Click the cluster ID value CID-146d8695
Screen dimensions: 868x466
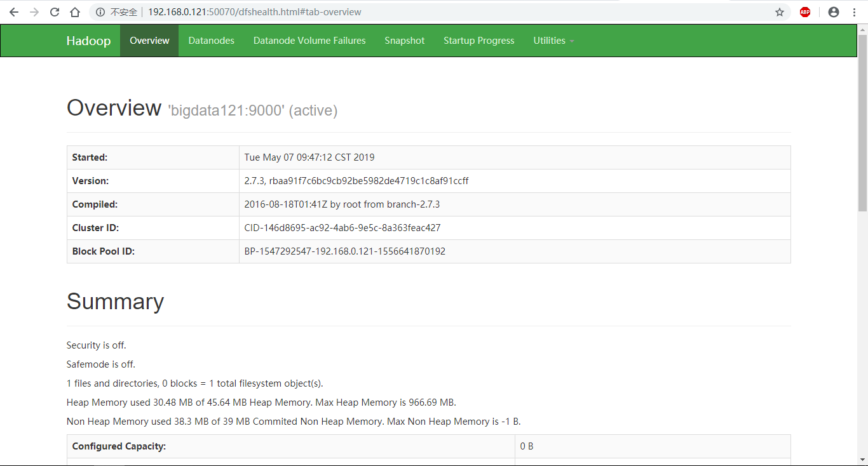tap(342, 228)
